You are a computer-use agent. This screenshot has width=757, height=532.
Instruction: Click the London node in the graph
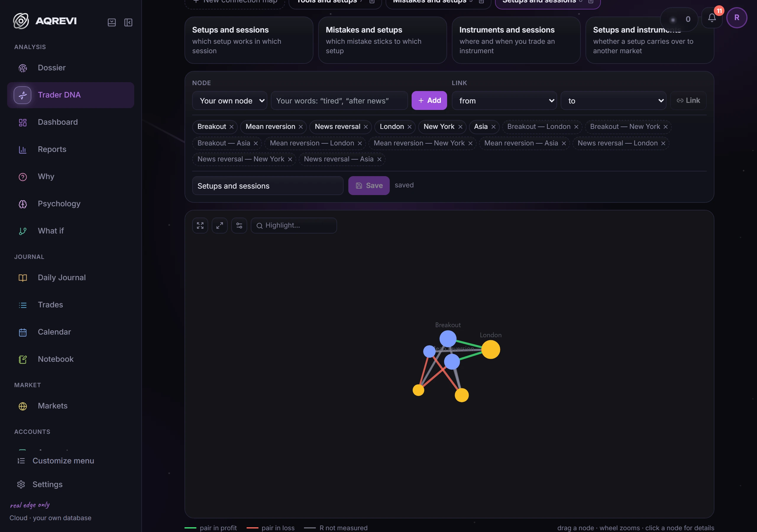(491, 350)
